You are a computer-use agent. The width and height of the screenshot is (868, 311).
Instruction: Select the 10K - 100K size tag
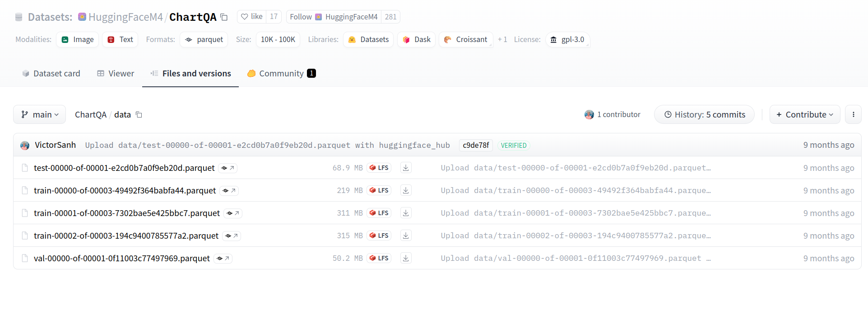click(x=278, y=39)
